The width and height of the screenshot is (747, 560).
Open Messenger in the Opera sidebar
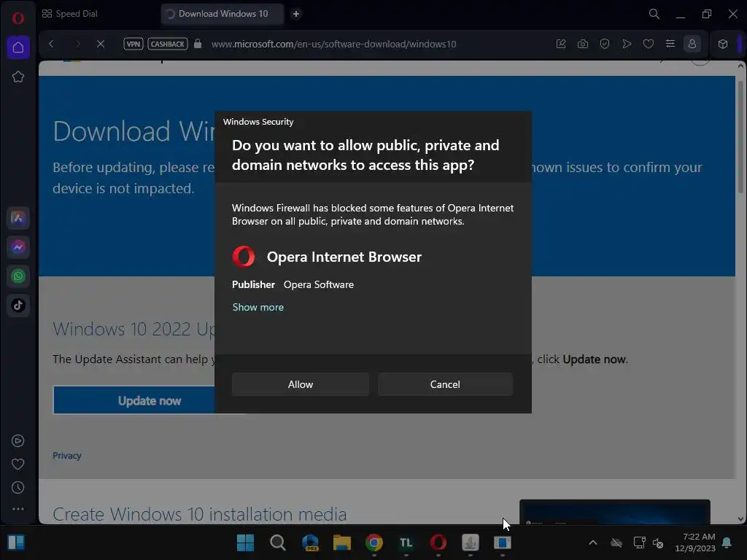tap(18, 247)
